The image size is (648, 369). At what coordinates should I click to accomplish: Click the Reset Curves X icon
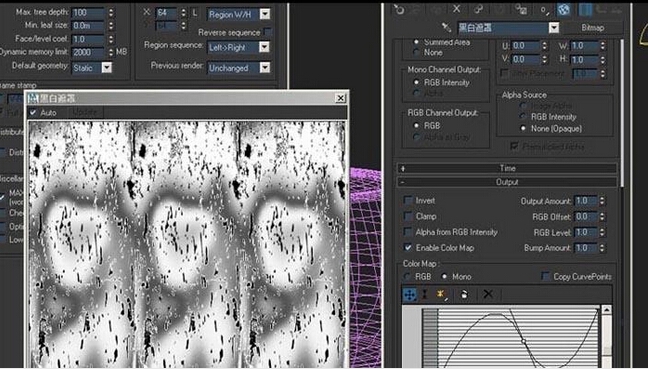click(x=488, y=294)
